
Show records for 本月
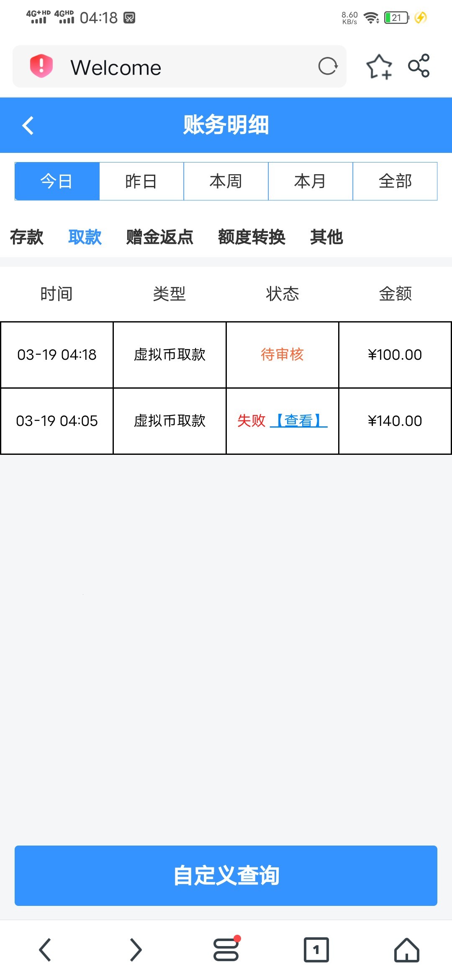coord(311,181)
